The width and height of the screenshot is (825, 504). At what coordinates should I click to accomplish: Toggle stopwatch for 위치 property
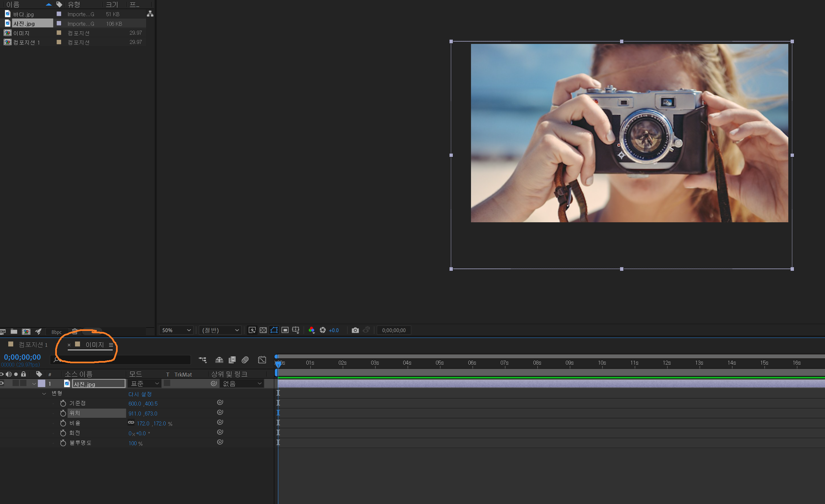coord(63,413)
